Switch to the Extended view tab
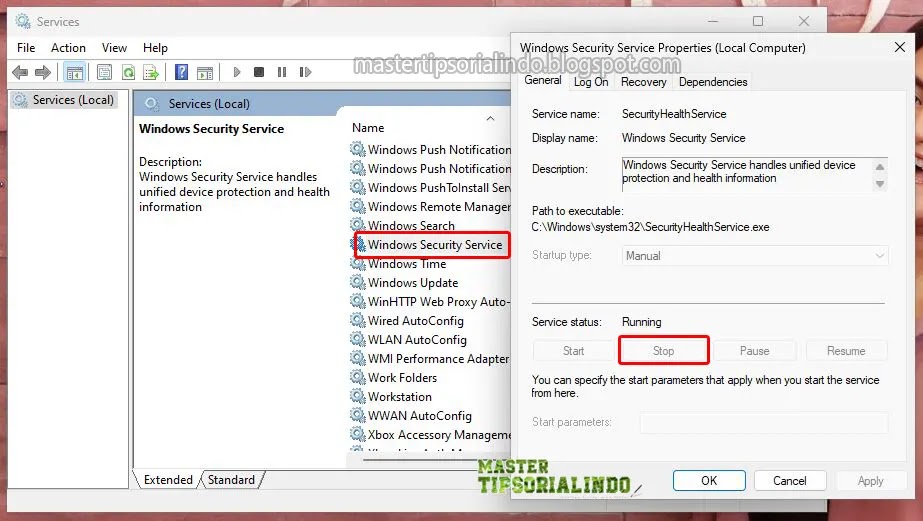This screenshot has height=521, width=923. point(168,480)
